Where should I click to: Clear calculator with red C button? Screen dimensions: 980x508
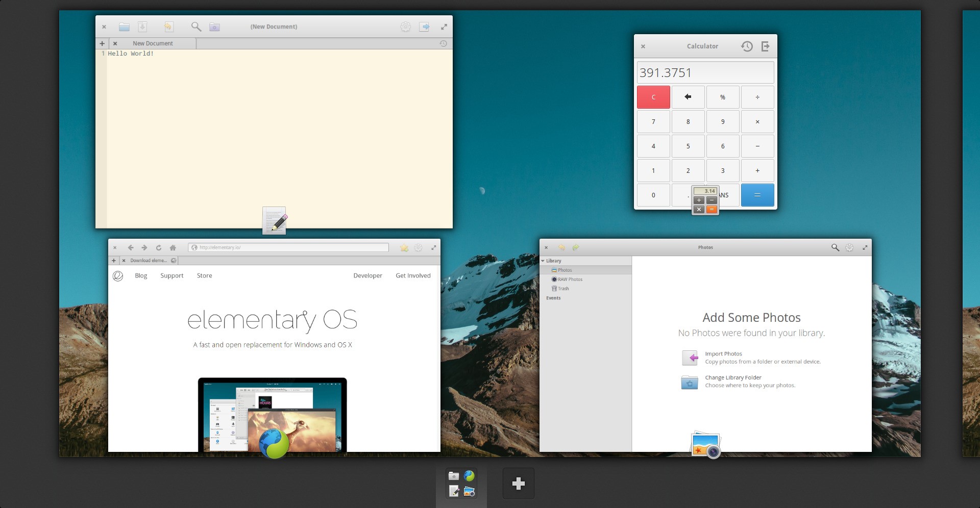pyautogui.click(x=653, y=97)
